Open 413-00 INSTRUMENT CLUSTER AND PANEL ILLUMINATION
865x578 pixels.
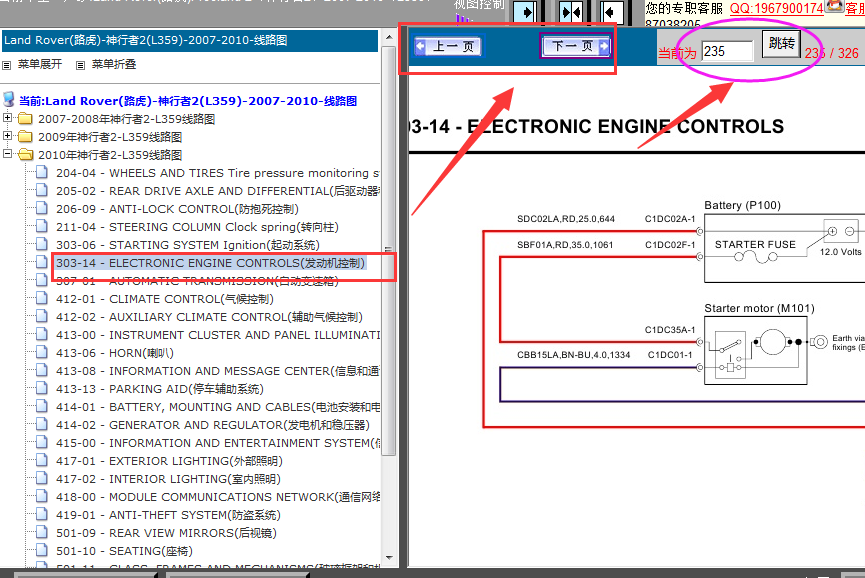click(217, 335)
